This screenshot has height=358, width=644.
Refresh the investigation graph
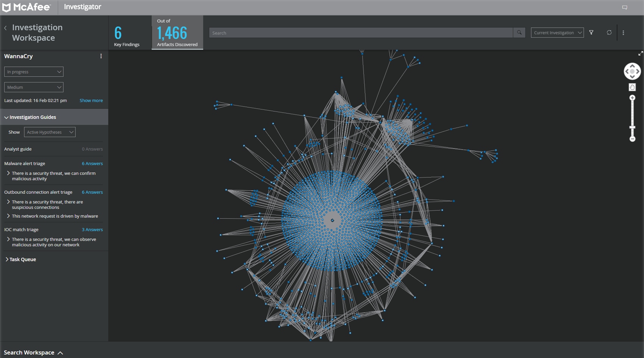609,33
